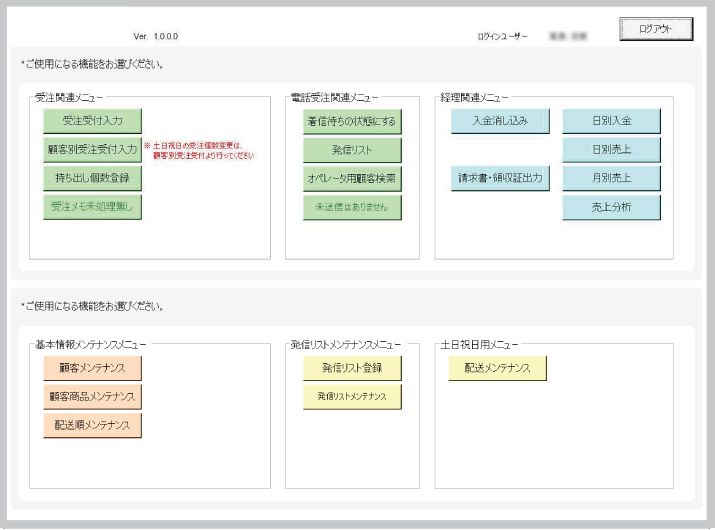
Task: Open 月別売上 monthly sales
Action: (x=611, y=178)
